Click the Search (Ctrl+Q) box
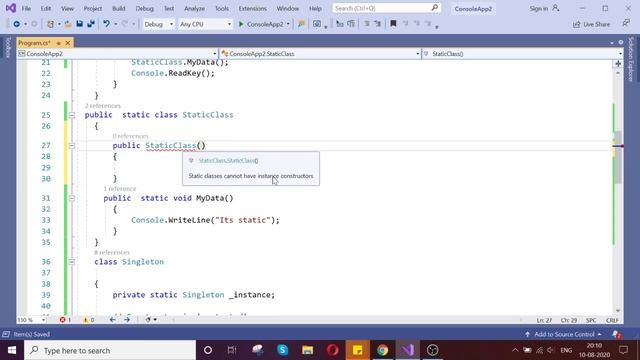640x360 pixels. (x=386, y=8)
